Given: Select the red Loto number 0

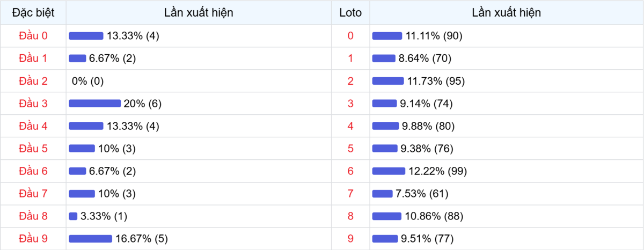Looking at the screenshot, I should click(350, 36).
